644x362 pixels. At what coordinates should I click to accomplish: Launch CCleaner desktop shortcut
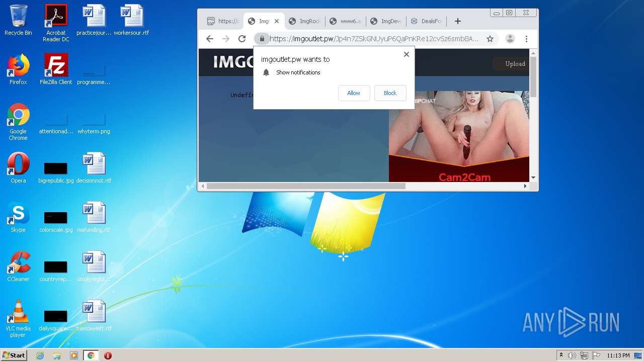click(x=18, y=266)
